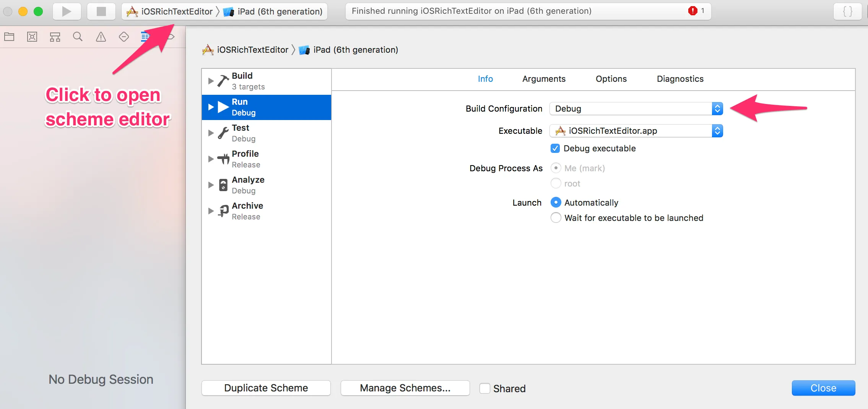The image size is (868, 409).
Task: Select the Archive icon
Action: [x=223, y=211]
